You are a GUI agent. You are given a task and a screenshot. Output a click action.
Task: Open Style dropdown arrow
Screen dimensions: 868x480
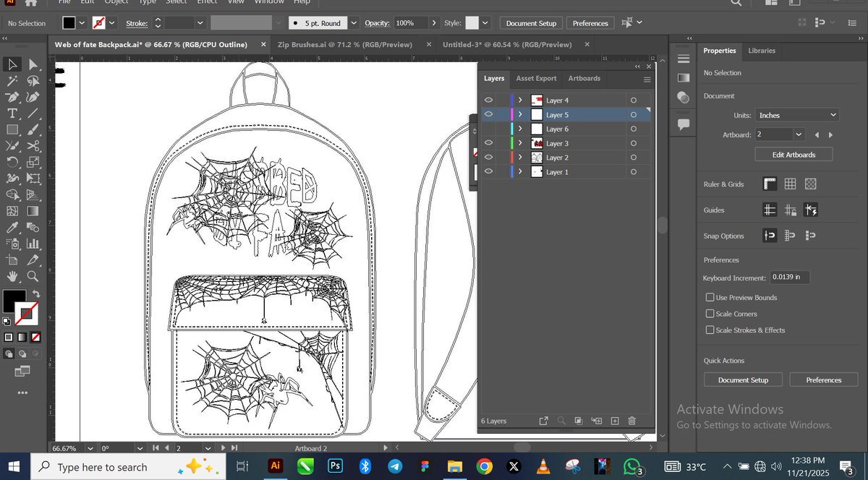pyautogui.click(x=485, y=23)
